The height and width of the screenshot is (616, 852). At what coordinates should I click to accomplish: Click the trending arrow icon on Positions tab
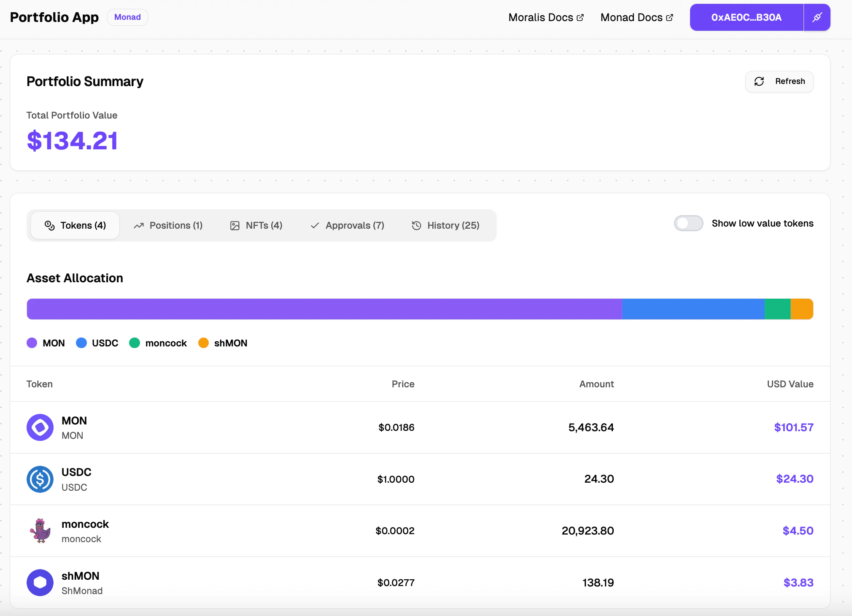click(x=139, y=225)
